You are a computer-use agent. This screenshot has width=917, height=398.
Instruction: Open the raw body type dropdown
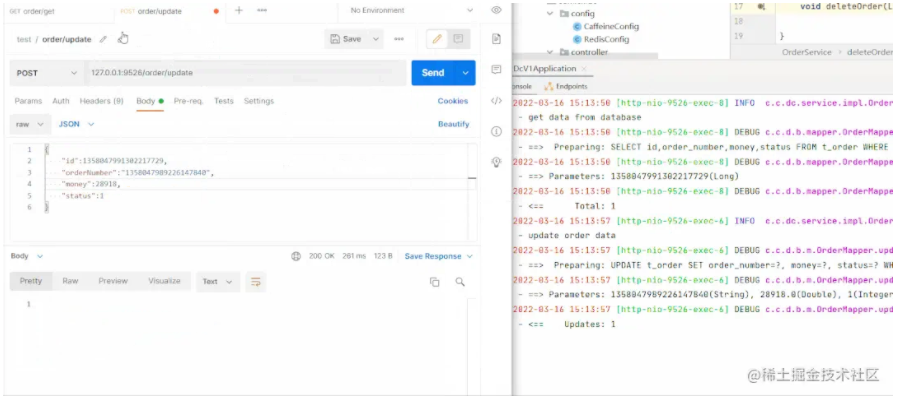29,124
